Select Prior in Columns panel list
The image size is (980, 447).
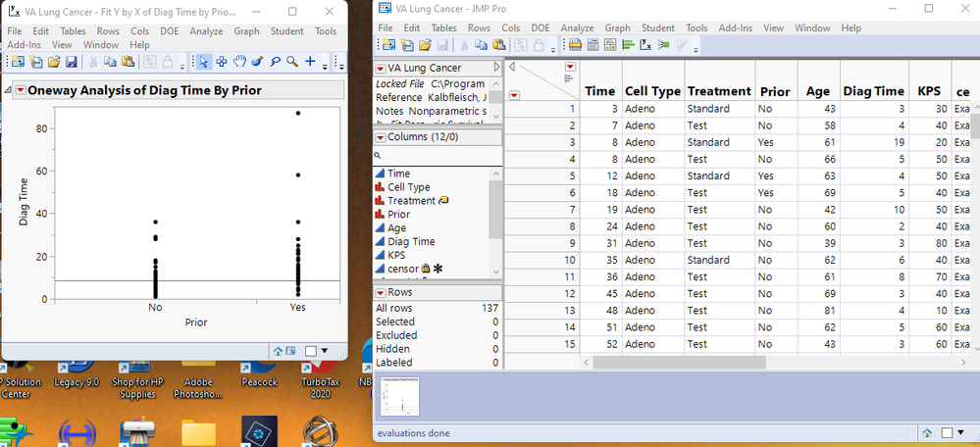tap(398, 214)
